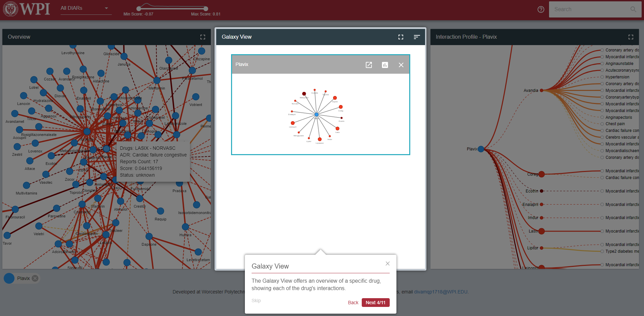Click the WPI logo

[26, 9]
